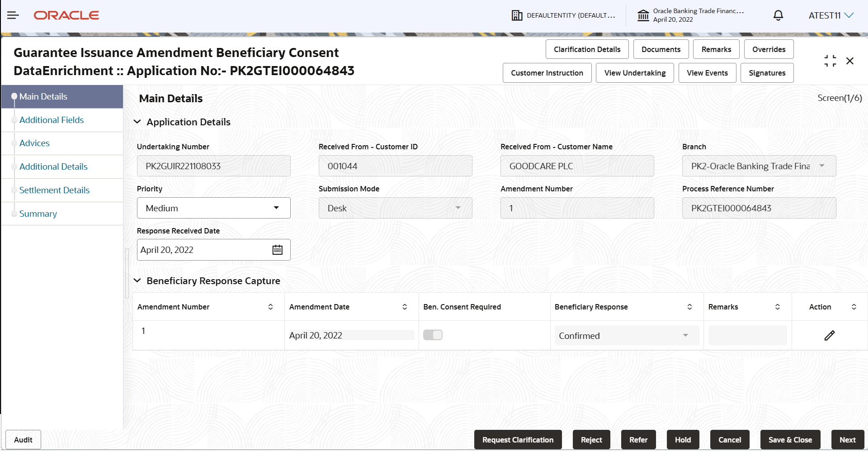868x452 pixels.
Task: Click the Customer Name field GOODCARE PLC
Action: tap(577, 166)
